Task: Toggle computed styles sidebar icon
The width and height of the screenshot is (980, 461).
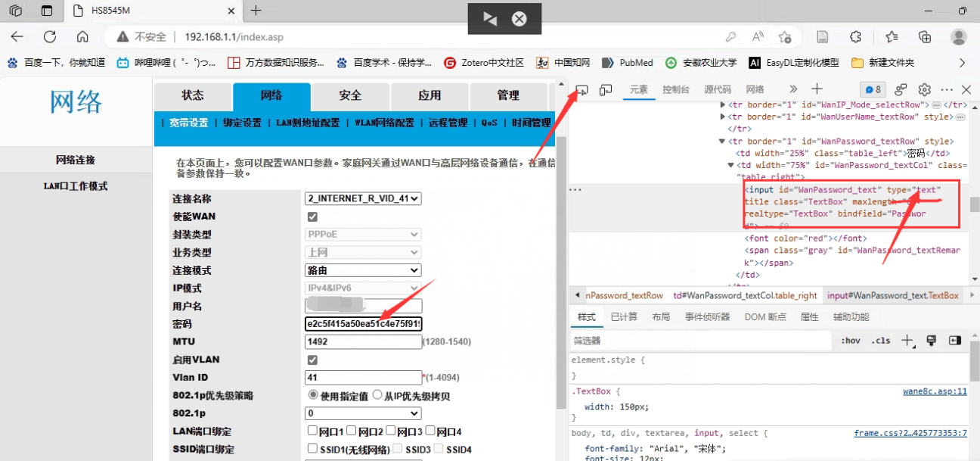Action: click(955, 341)
